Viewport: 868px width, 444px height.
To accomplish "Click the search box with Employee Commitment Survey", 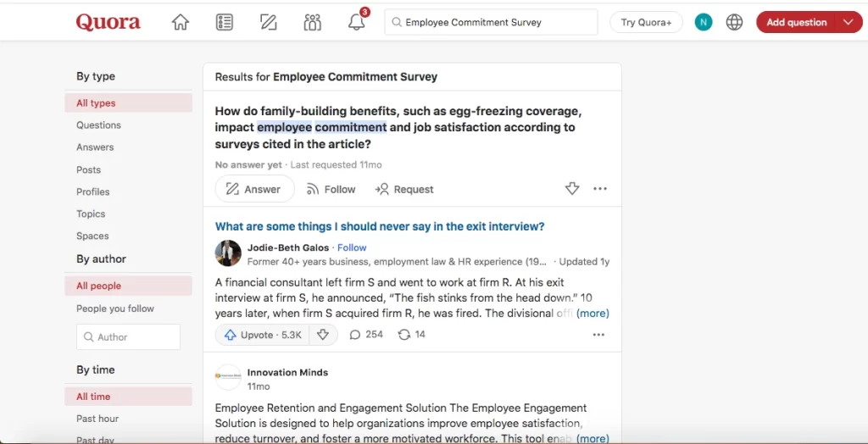I will (491, 22).
